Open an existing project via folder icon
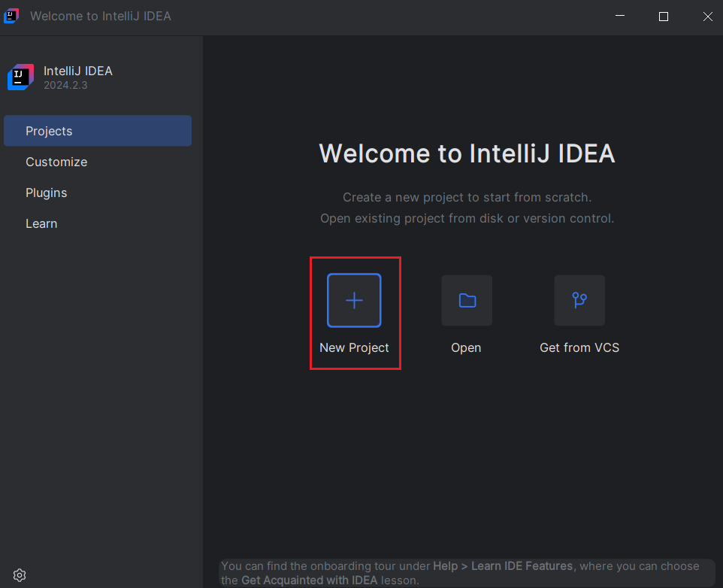The image size is (723, 588). 467,300
